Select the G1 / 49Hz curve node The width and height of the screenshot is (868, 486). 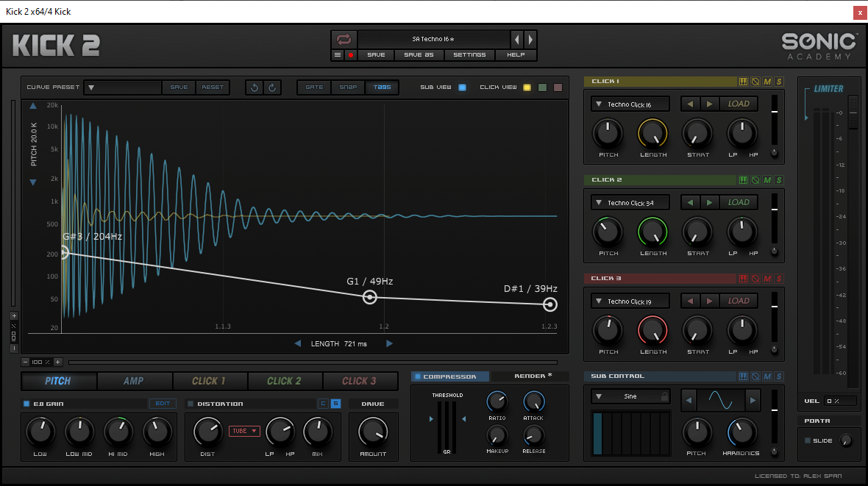(370, 297)
